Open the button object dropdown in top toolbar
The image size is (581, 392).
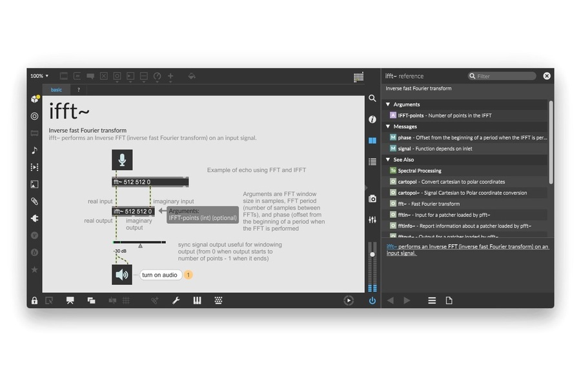(117, 77)
